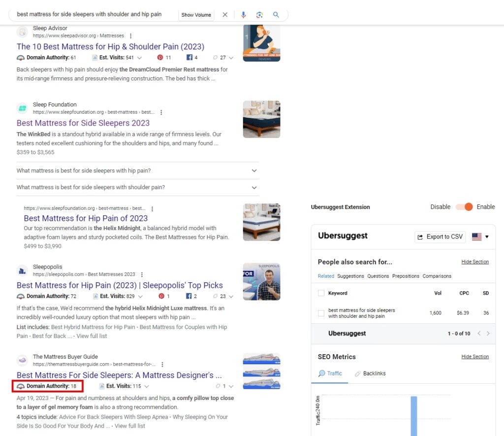Expand question about side sleepers shoulder pain

coord(254,187)
